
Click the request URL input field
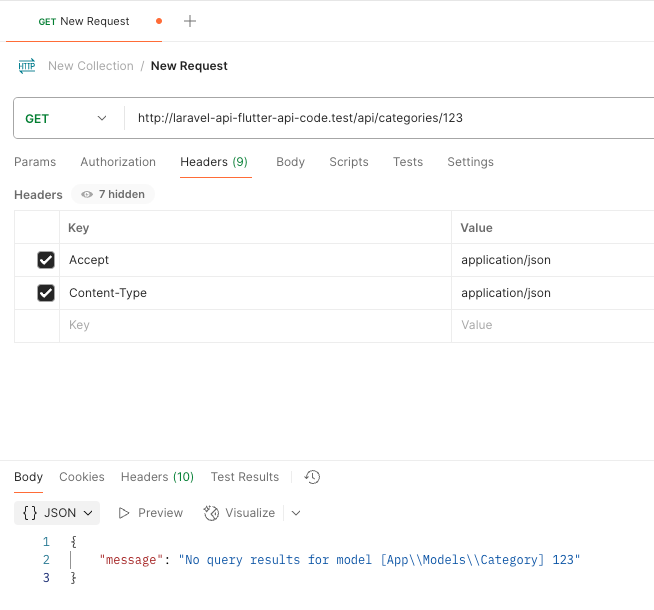click(390, 118)
